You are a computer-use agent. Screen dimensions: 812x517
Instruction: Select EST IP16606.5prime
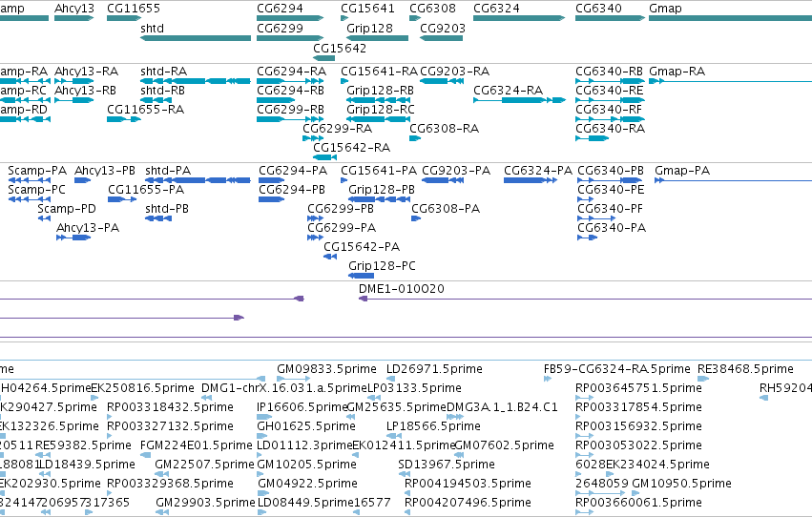tap(302, 407)
